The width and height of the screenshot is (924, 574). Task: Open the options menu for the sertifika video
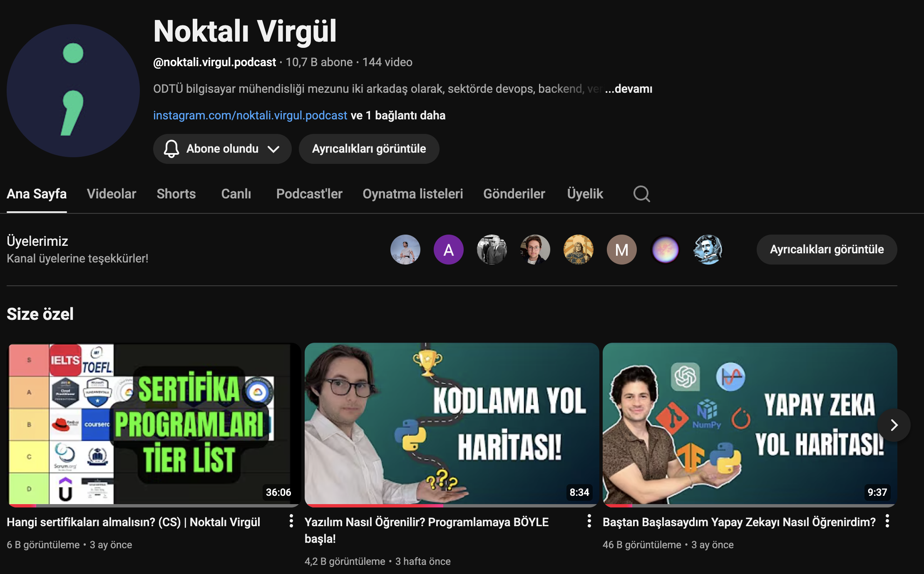click(291, 521)
